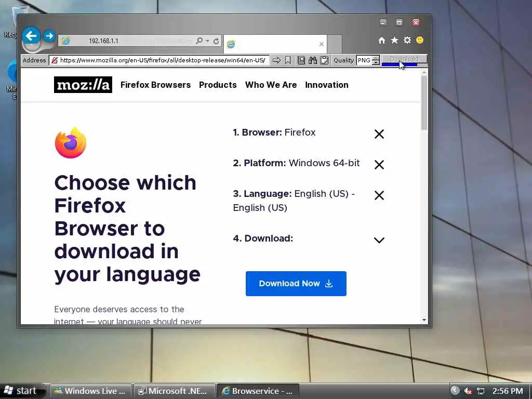Click the page vertical scrollbar thumb

tap(424, 102)
